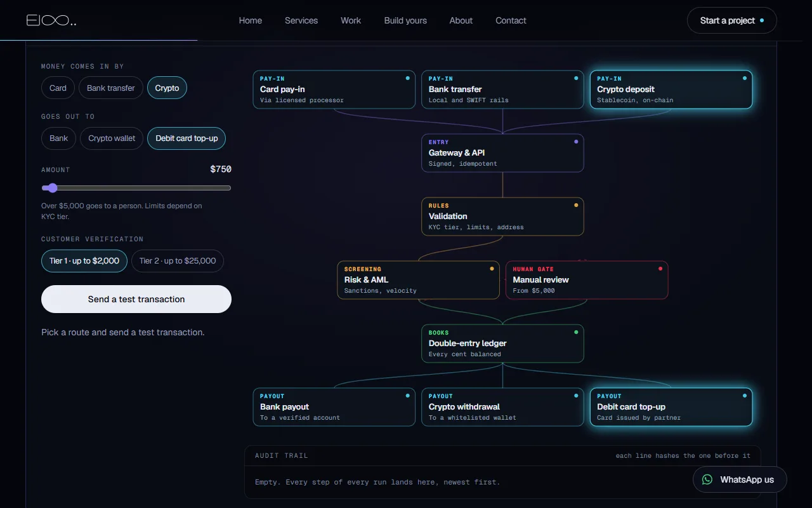
Task: Click the amount slider handle
Action: coord(53,188)
